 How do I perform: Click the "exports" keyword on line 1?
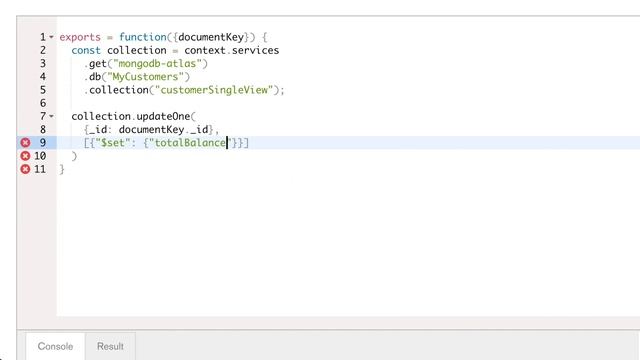coord(80,37)
